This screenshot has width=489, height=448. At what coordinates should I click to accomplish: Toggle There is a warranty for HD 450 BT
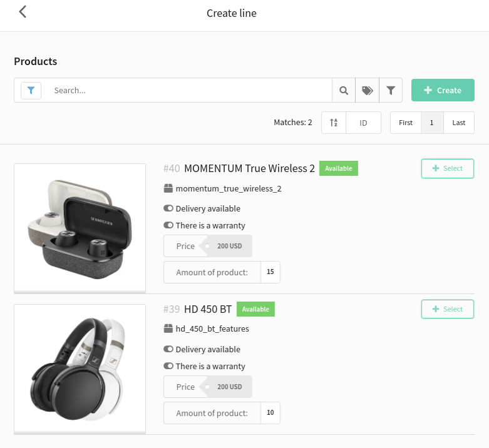168,366
